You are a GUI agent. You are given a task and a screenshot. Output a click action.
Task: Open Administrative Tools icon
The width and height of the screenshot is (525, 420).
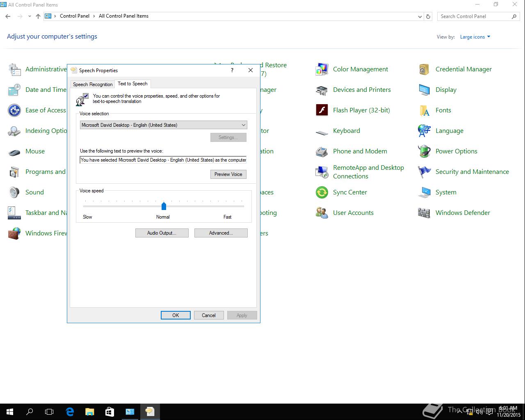[x=14, y=69]
